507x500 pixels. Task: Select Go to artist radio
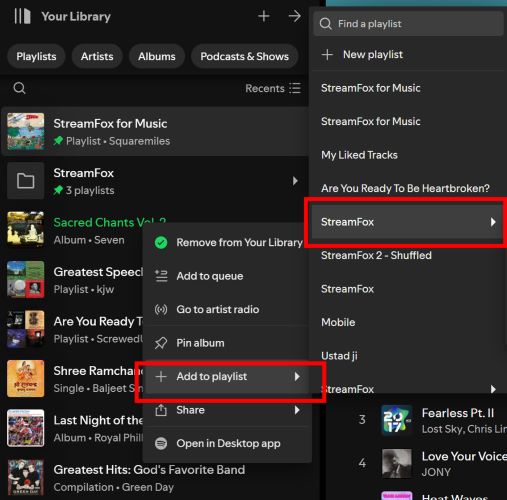click(x=227, y=309)
